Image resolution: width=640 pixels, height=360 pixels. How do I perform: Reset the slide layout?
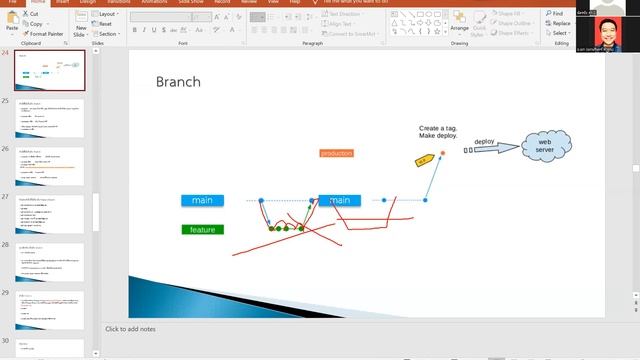pyautogui.click(x=102, y=24)
